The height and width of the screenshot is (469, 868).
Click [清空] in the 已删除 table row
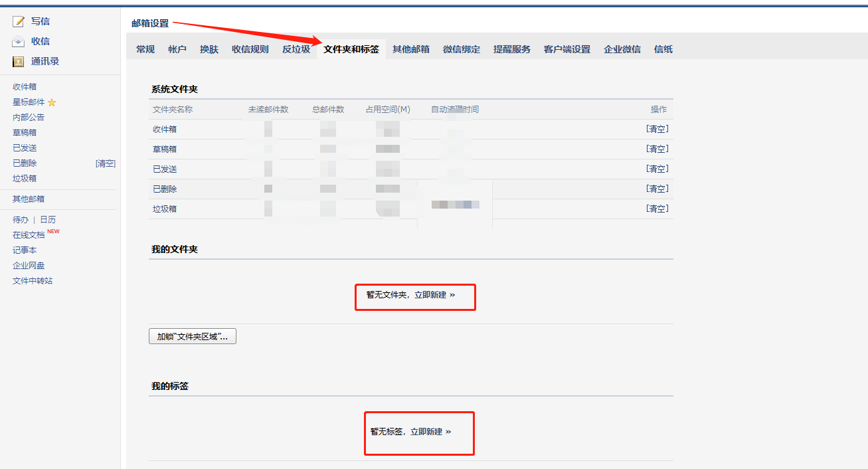(x=657, y=189)
